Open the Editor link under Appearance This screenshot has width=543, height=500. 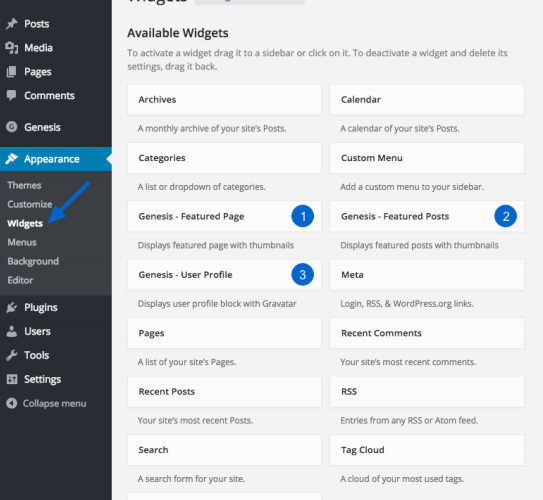pos(20,280)
